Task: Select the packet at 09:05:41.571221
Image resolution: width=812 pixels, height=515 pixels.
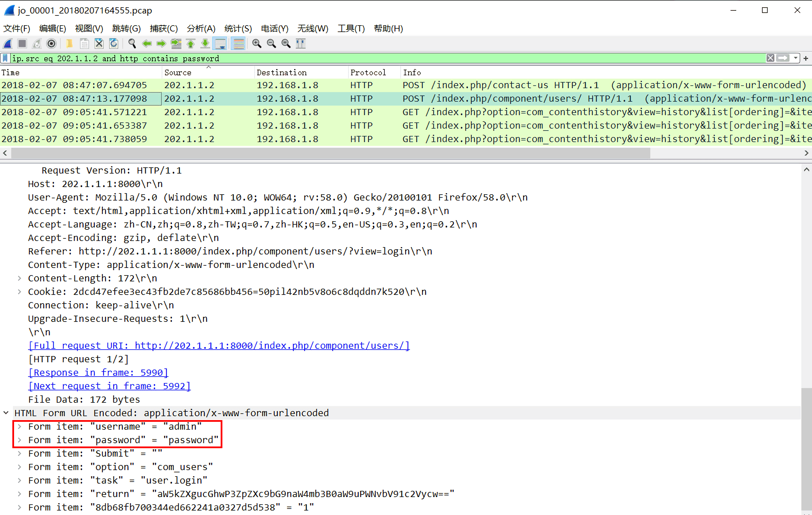Action: click(x=406, y=112)
